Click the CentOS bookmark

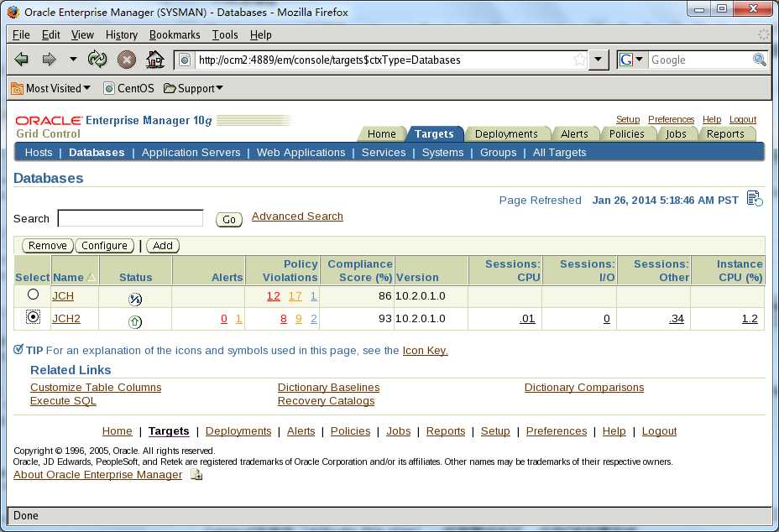point(128,88)
